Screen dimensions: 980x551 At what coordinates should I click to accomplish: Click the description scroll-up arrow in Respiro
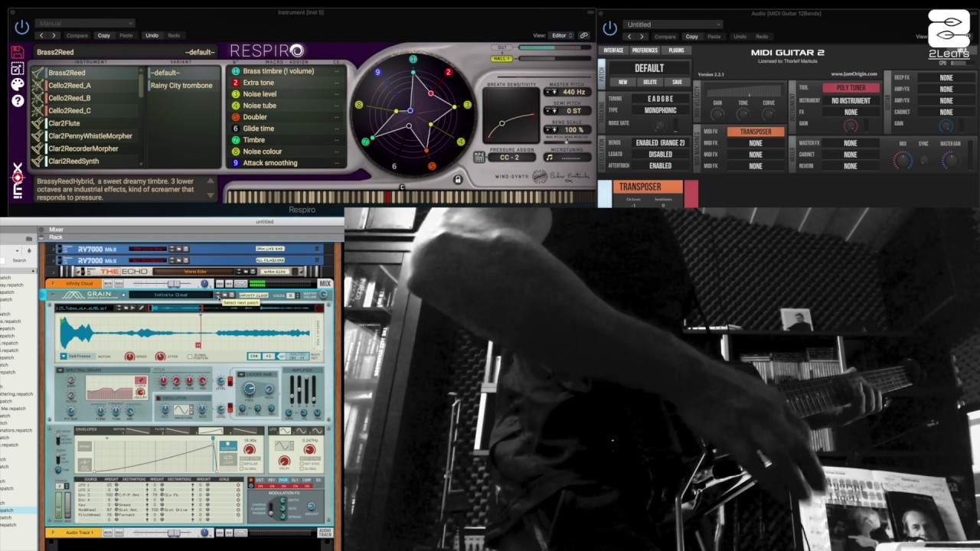tap(211, 181)
